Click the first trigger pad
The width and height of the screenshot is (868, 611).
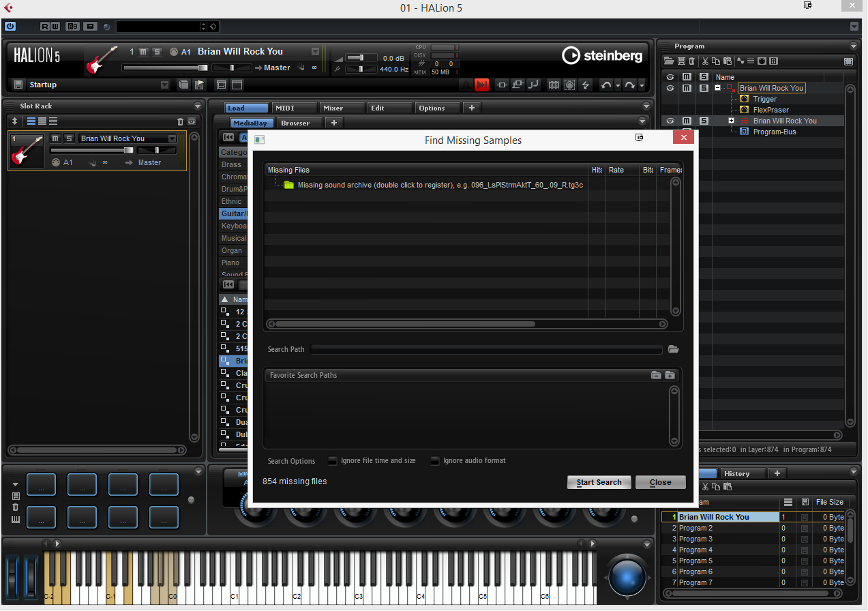click(41, 485)
